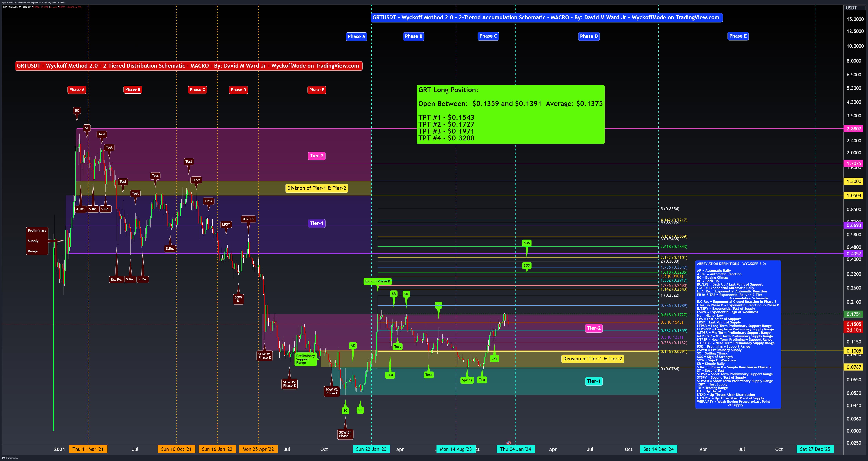Viewport: 868px width, 461px height.
Task: Click the red Phase C label
Action: 197,90
